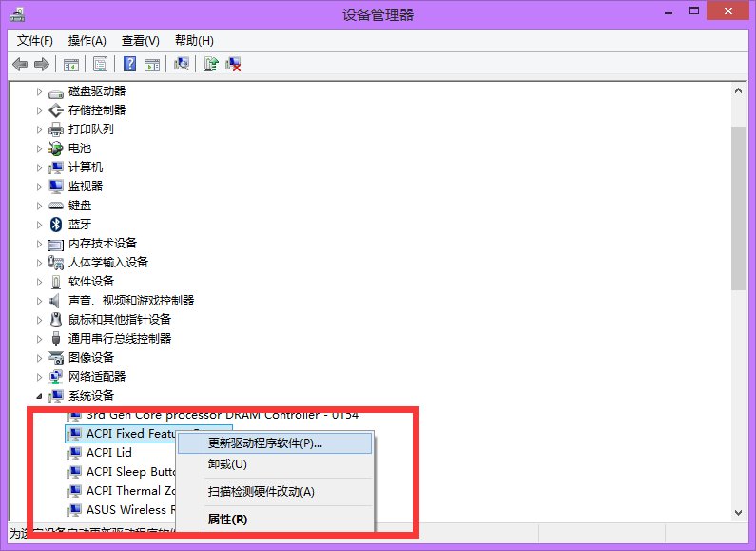Image resolution: width=756 pixels, height=551 pixels.
Task: Expand the 电池 node
Action: [x=39, y=148]
